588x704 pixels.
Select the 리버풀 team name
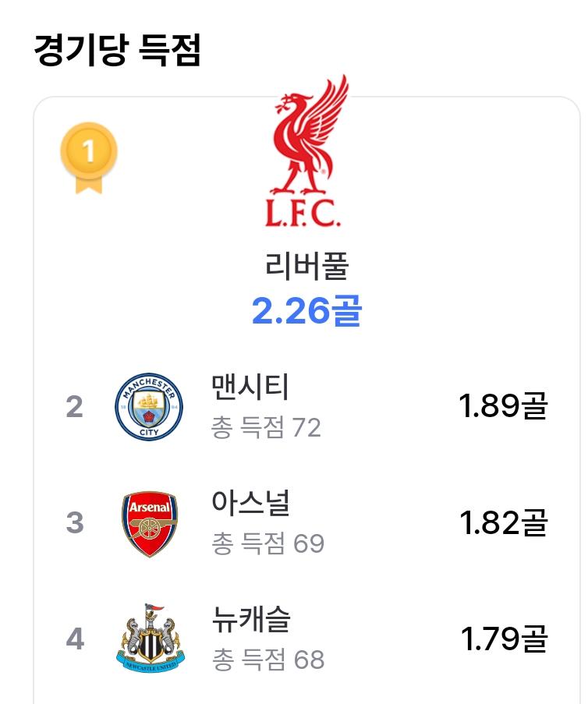click(x=306, y=266)
